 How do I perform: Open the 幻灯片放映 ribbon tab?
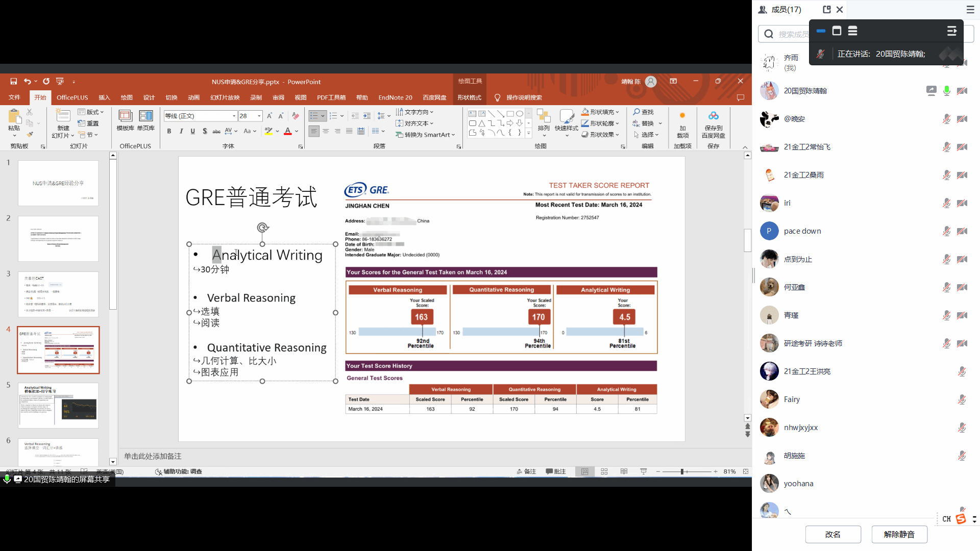pyautogui.click(x=225, y=97)
